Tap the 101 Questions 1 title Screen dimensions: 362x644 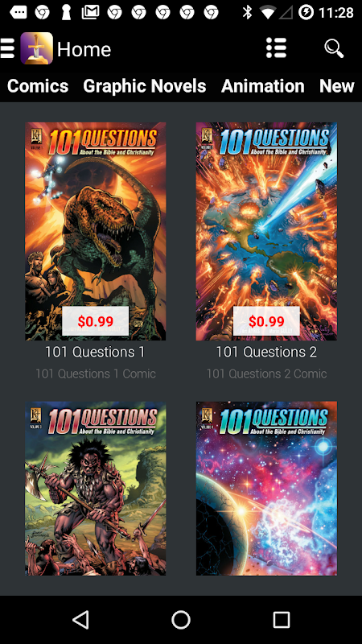pos(95,352)
